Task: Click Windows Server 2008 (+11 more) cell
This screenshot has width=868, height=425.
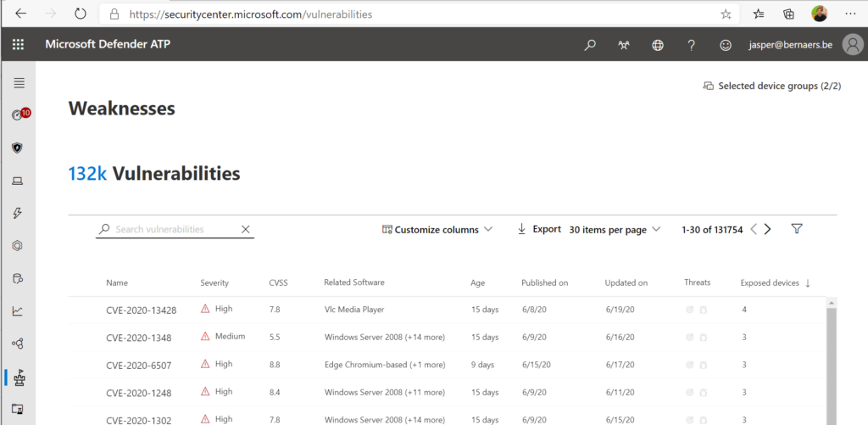Action: click(385, 392)
